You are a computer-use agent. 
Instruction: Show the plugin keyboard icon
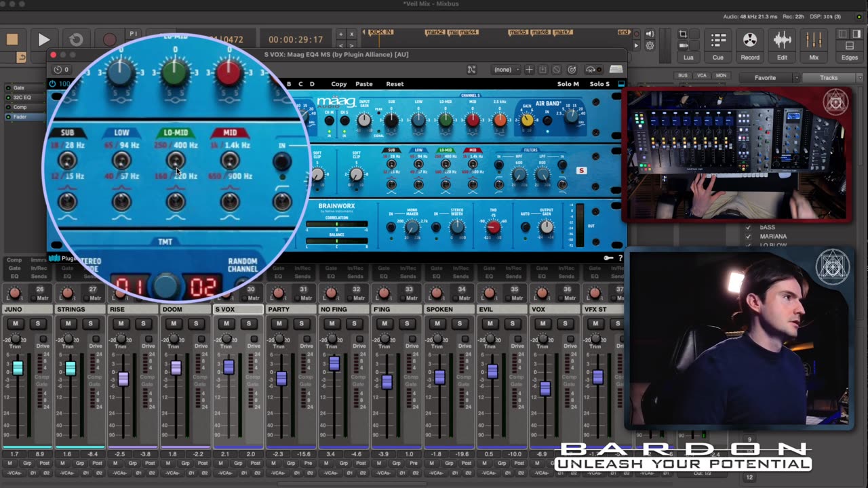click(616, 70)
